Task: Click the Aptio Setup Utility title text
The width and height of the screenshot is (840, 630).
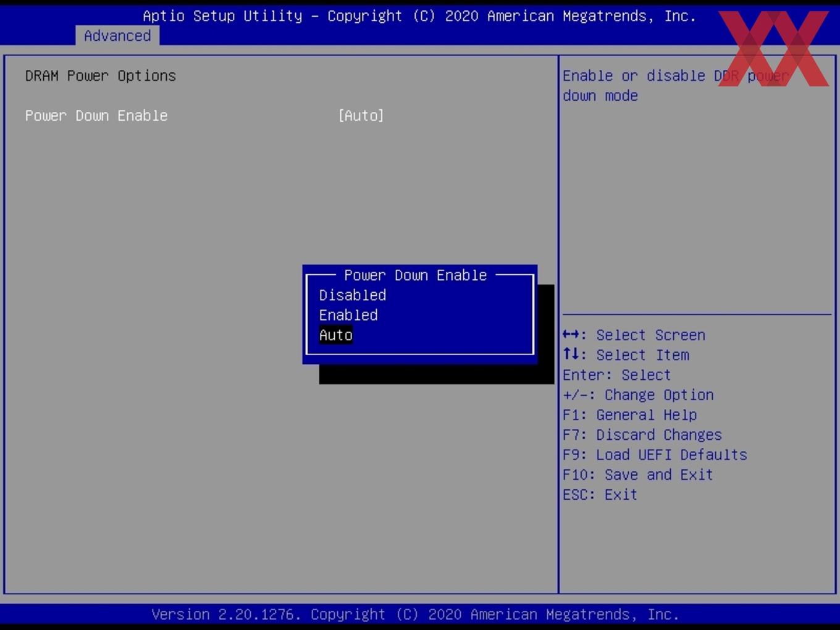Action: point(419,16)
